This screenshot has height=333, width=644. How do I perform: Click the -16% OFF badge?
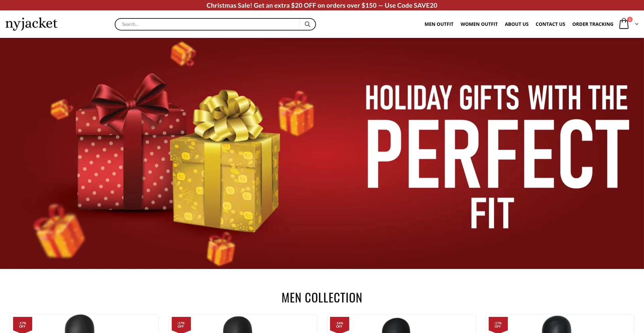click(x=339, y=325)
